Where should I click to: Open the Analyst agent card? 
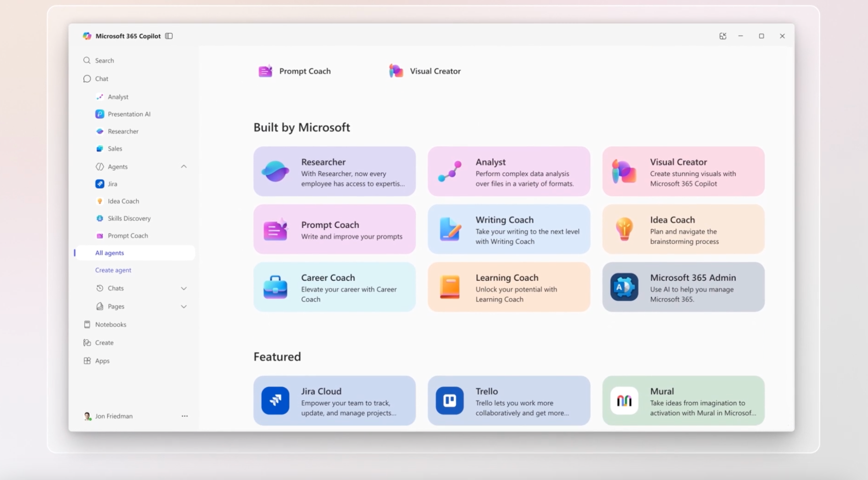pyautogui.click(x=509, y=171)
